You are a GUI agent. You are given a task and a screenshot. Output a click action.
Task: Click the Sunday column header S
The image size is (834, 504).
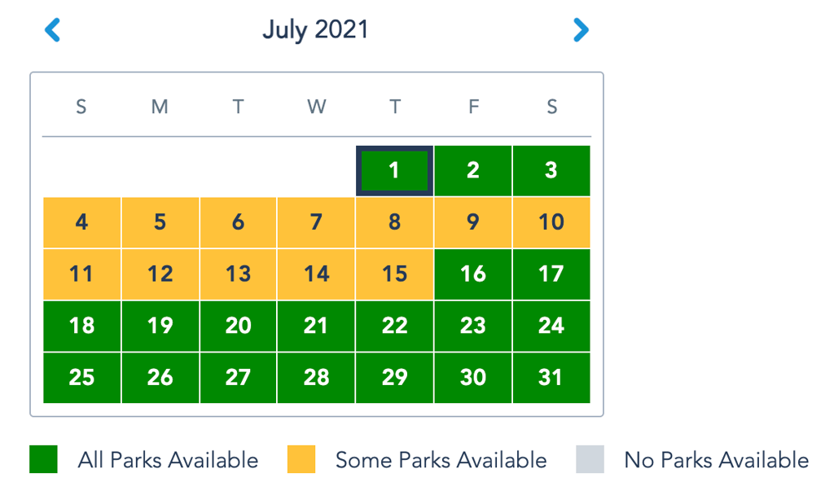(x=81, y=107)
